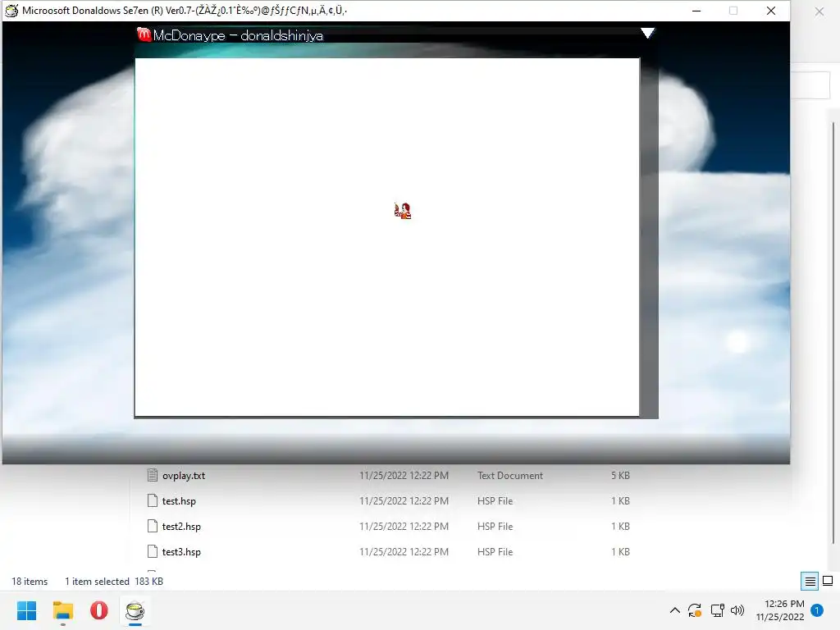The width and height of the screenshot is (840, 630).
Task: Show hidden system tray icons
Action: click(x=675, y=610)
